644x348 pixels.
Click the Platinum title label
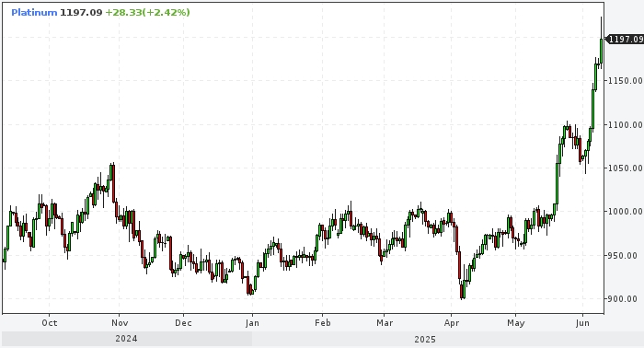pyautogui.click(x=34, y=12)
